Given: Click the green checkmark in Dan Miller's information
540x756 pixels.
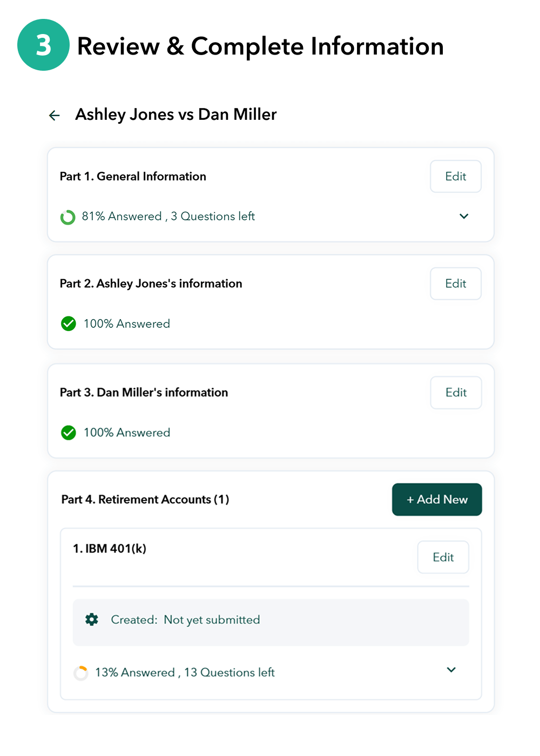Looking at the screenshot, I should [x=69, y=433].
